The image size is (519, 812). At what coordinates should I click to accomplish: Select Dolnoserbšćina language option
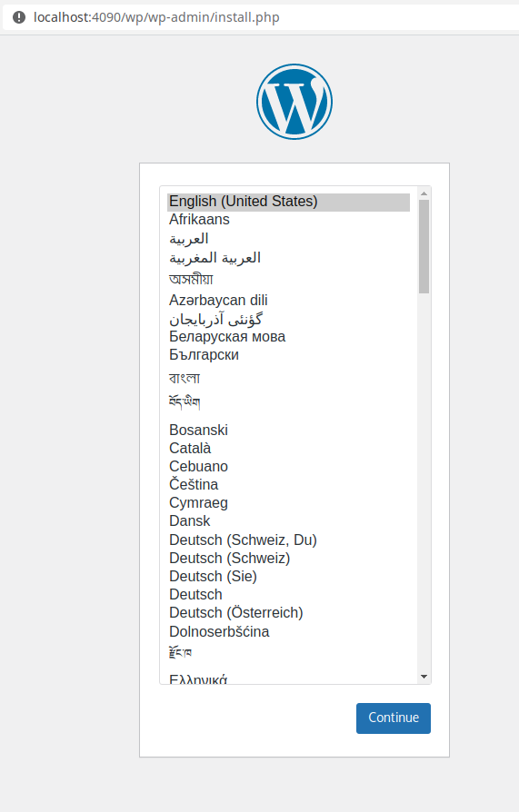coord(289,632)
